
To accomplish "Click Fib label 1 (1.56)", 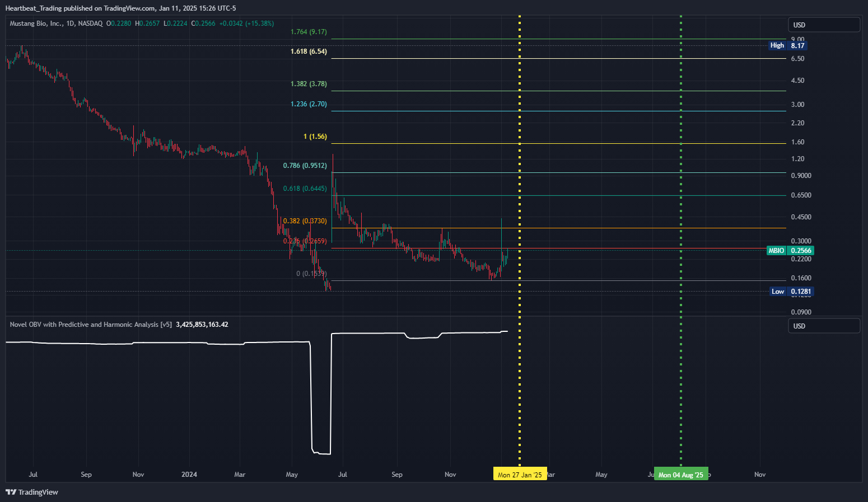I will coord(315,137).
